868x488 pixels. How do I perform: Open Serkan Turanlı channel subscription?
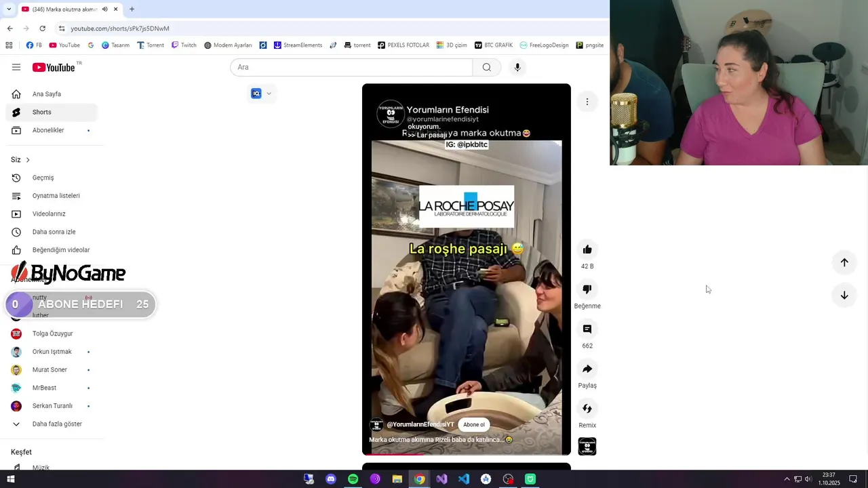click(52, 406)
